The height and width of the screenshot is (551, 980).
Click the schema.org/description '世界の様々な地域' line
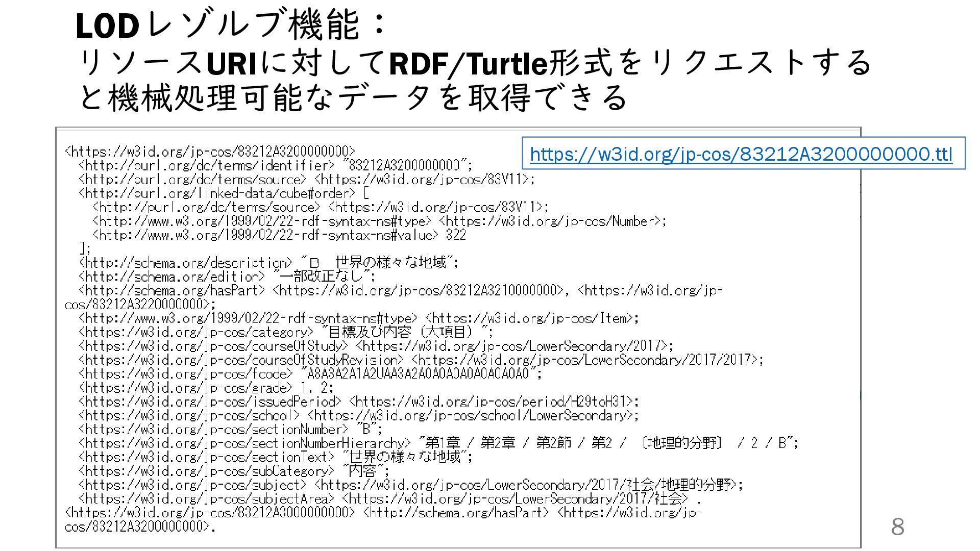268,263
